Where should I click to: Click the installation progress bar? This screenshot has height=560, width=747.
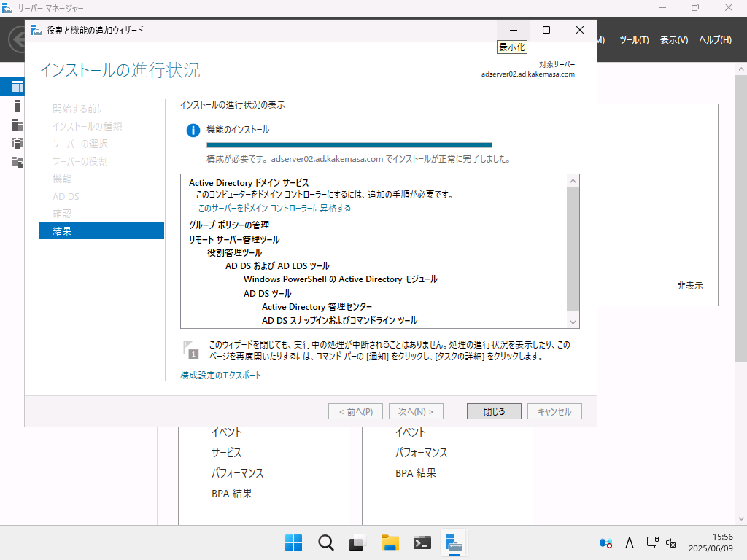click(x=349, y=145)
